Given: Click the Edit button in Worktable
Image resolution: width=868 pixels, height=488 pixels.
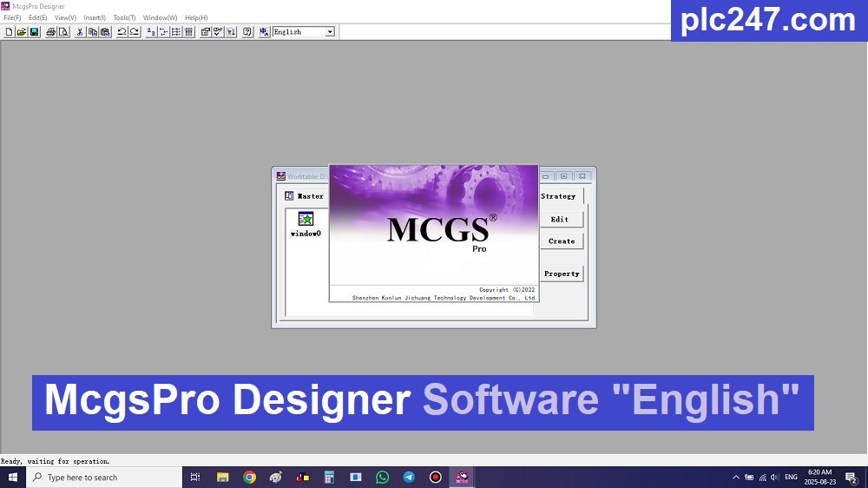Looking at the screenshot, I should [560, 220].
